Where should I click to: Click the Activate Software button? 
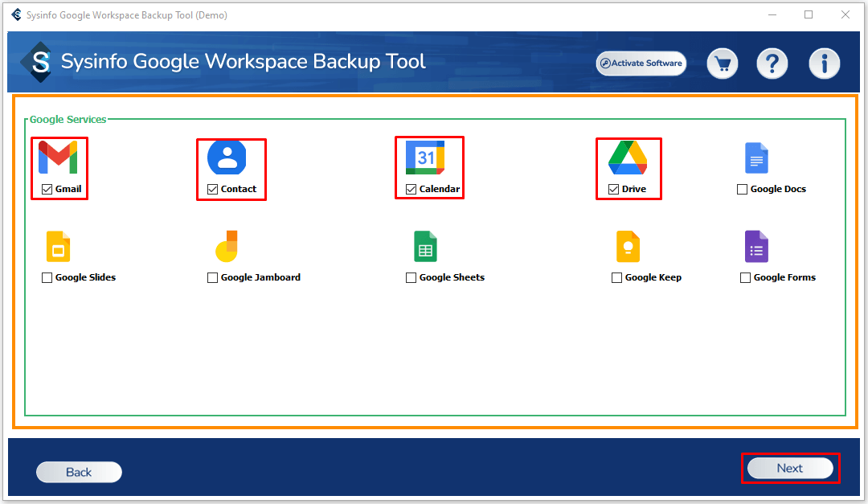641,64
